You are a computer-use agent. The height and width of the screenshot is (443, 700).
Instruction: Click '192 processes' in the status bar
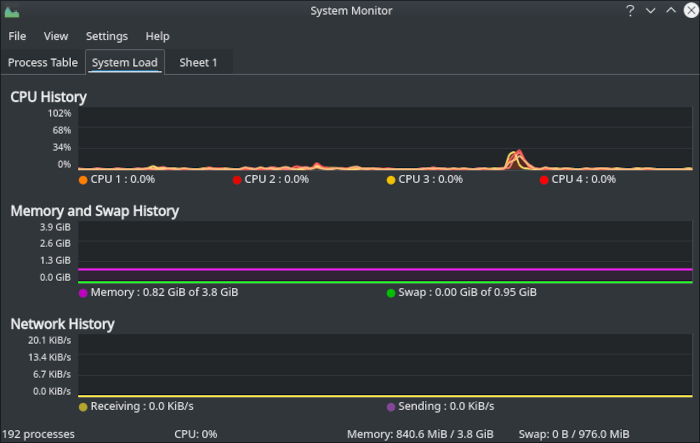pos(38,434)
